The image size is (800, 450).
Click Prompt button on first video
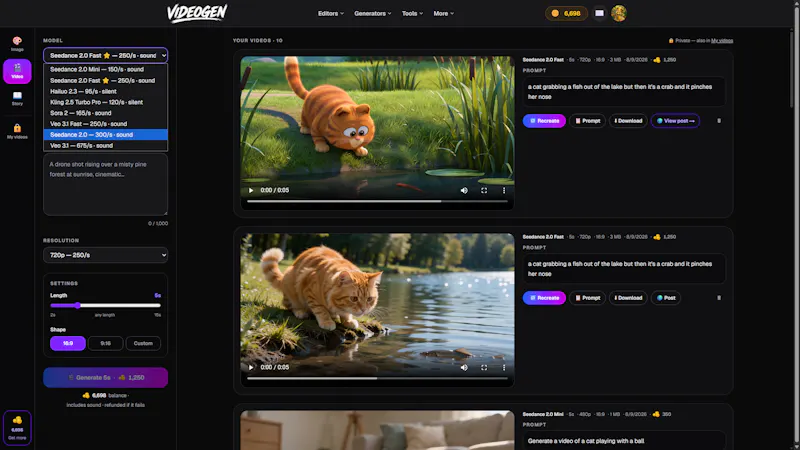pyautogui.click(x=587, y=121)
